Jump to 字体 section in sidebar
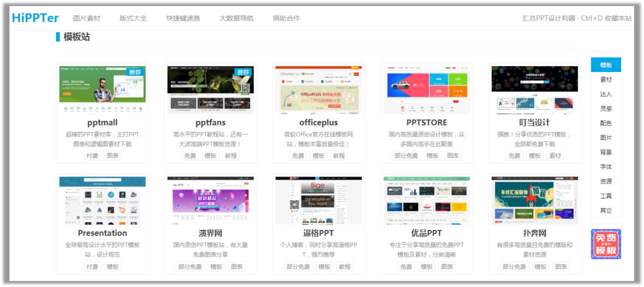Image resolution: width=644 pixels, height=287 pixels. point(606,167)
